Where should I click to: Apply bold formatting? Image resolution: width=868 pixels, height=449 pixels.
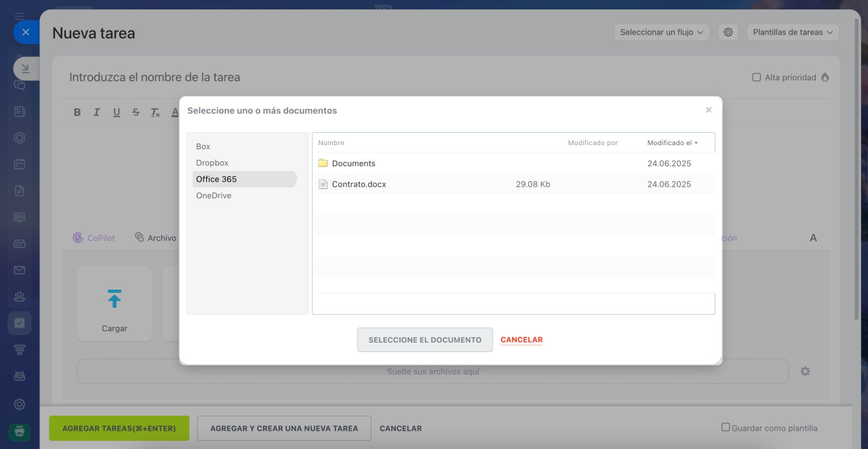pos(77,113)
